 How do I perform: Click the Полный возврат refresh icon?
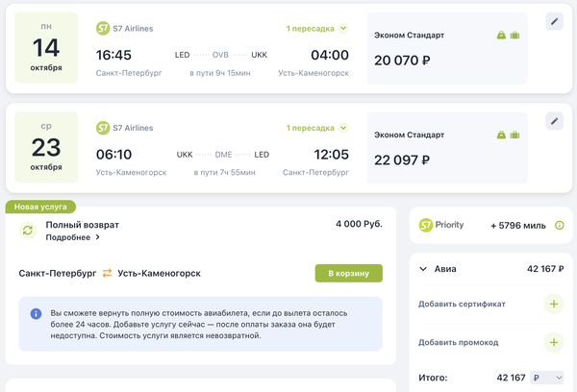pos(28,231)
